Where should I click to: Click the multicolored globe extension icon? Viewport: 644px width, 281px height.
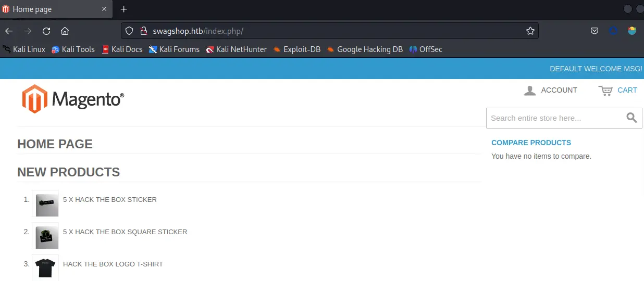[x=632, y=31]
